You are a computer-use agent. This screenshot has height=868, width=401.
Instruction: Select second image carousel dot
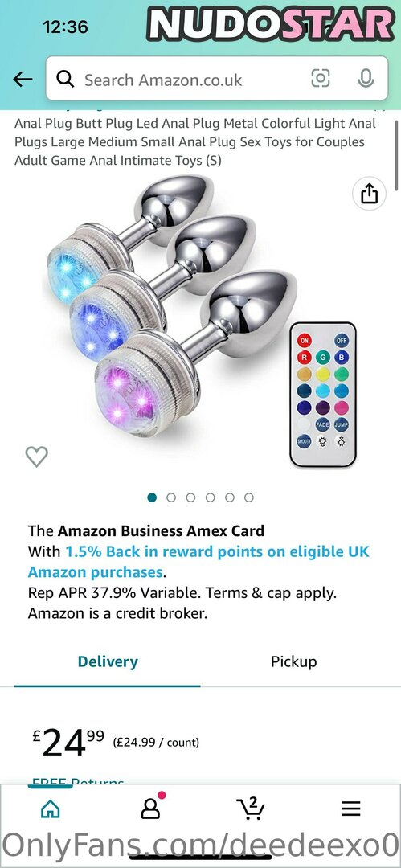click(x=171, y=497)
